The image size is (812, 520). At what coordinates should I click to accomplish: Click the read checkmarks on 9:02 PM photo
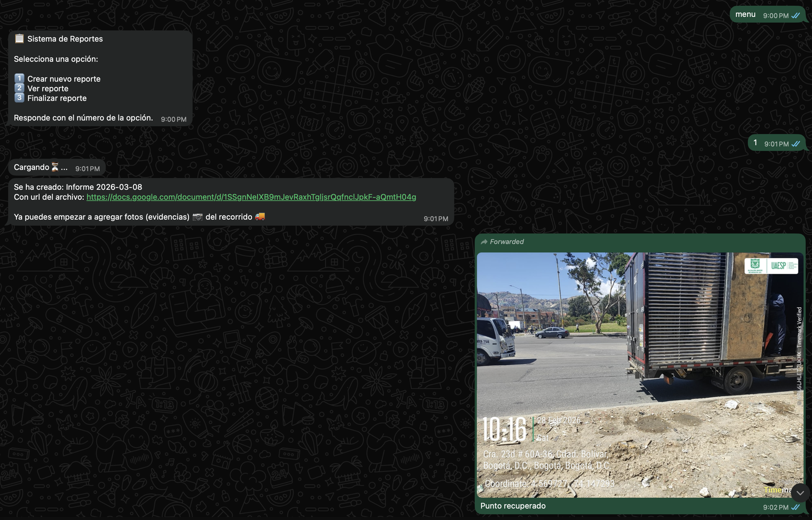[795, 507]
